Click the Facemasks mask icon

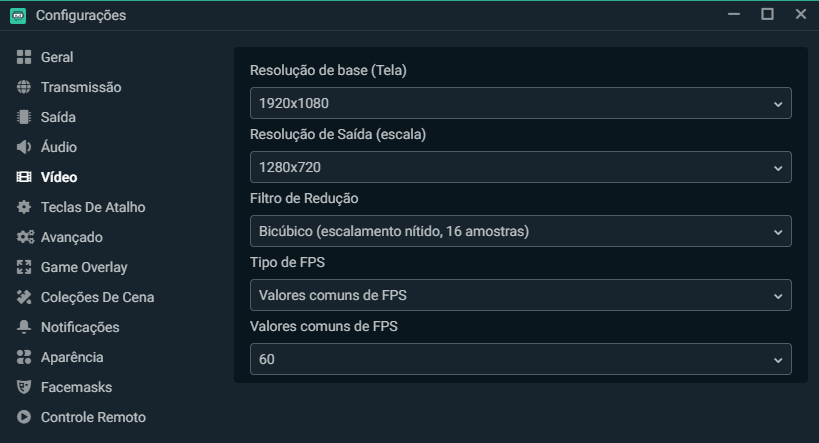[x=24, y=387]
